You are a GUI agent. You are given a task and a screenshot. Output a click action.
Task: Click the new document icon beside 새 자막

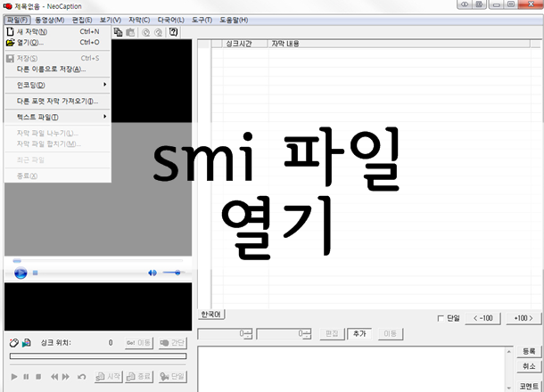coord(11,31)
